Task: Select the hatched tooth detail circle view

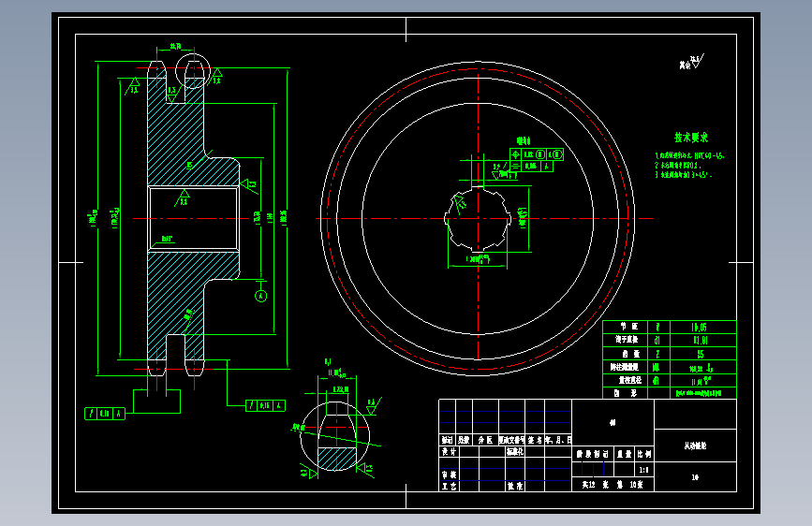Action: 335,436
